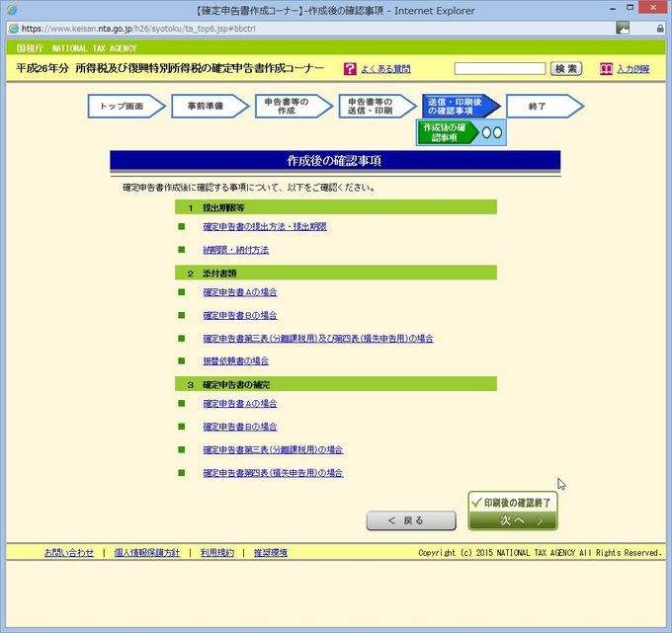The height and width of the screenshot is (633, 672).
Task: Open the 申告書等の送信・印刷 step
Action: [372, 106]
